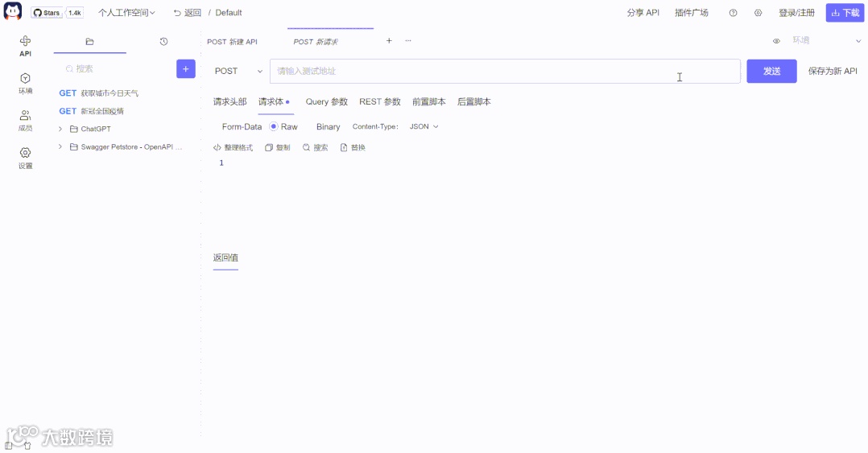Open GET 获取城市今日天气 request
The height and width of the screenshot is (453, 868).
pyautogui.click(x=98, y=93)
